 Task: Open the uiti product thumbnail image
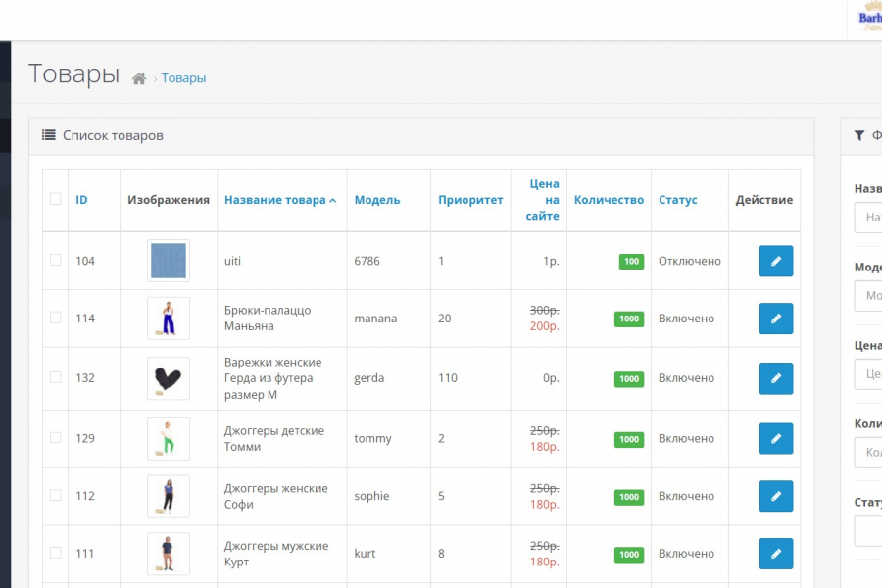[169, 261]
